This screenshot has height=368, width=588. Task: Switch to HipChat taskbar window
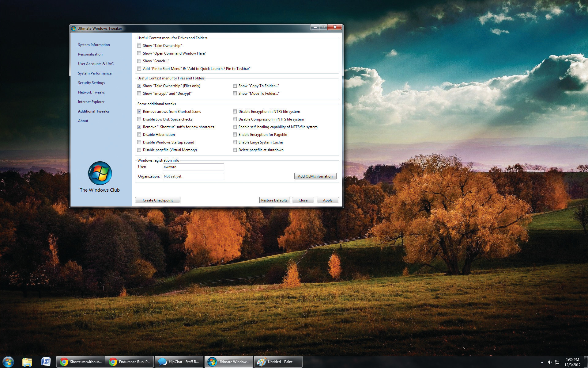(x=179, y=362)
